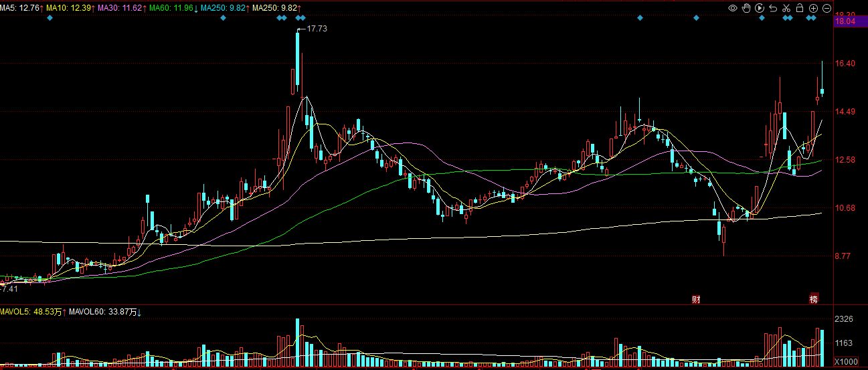Click the blue diamond below the playback icon
Image resolution: width=868 pixels, height=370 pixels.
point(762,17)
